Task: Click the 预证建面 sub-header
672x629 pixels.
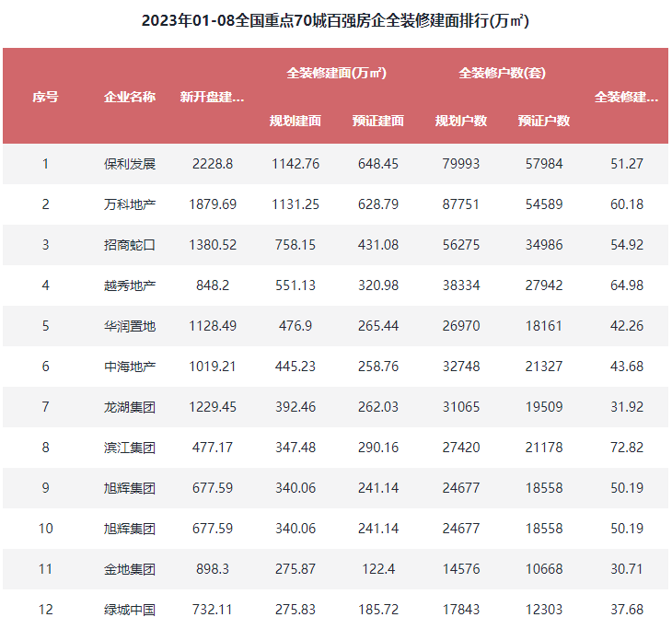Action: point(378,121)
